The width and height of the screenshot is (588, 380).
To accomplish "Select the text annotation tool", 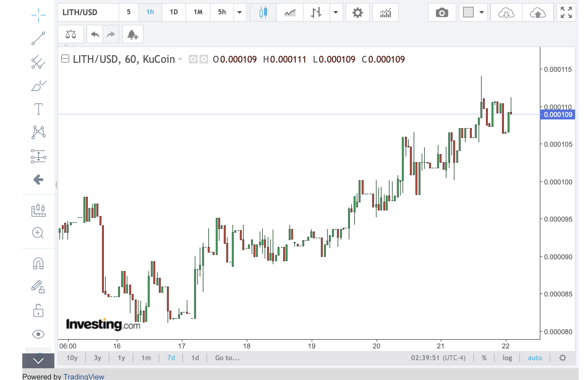I will (38, 109).
